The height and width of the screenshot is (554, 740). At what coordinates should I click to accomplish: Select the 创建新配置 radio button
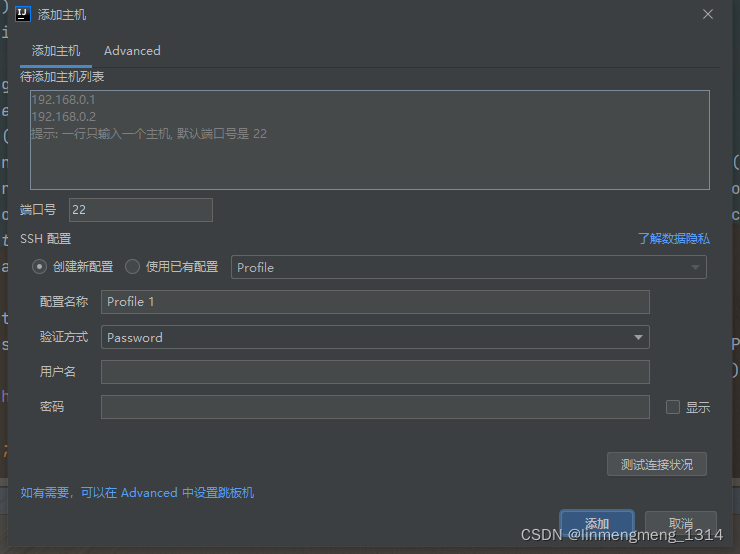click(39, 267)
